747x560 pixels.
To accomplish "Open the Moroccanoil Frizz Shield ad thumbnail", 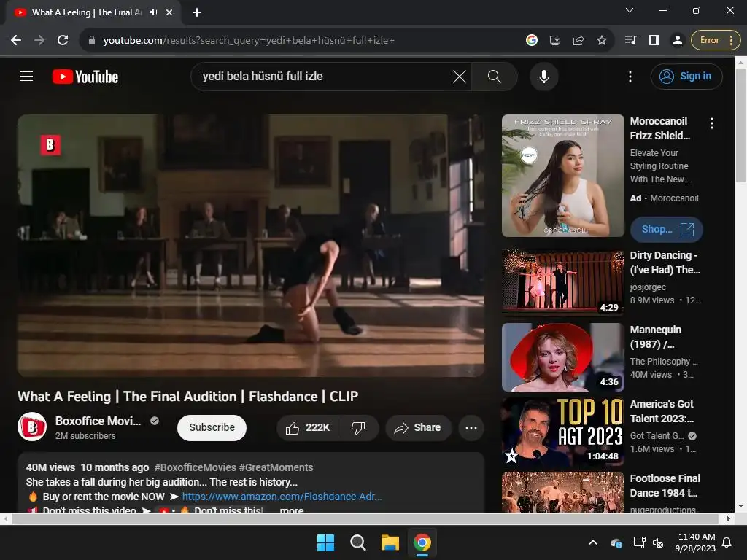I will pyautogui.click(x=562, y=176).
